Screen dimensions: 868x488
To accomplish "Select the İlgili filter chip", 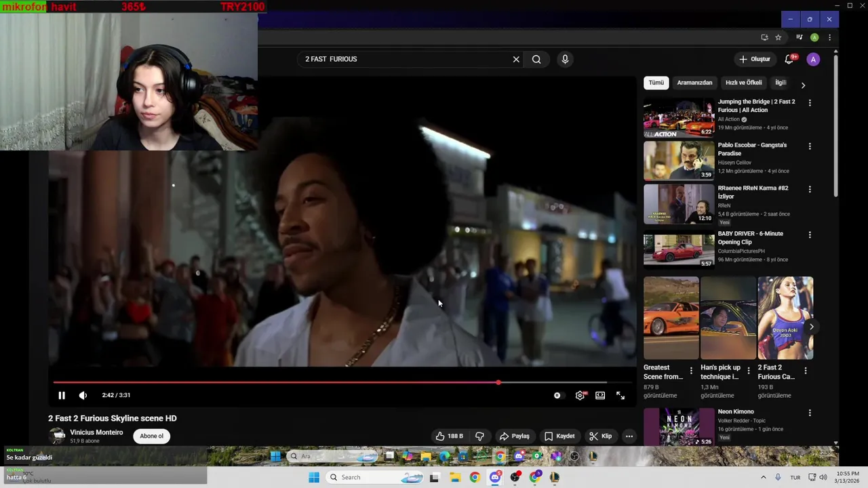I will [781, 83].
